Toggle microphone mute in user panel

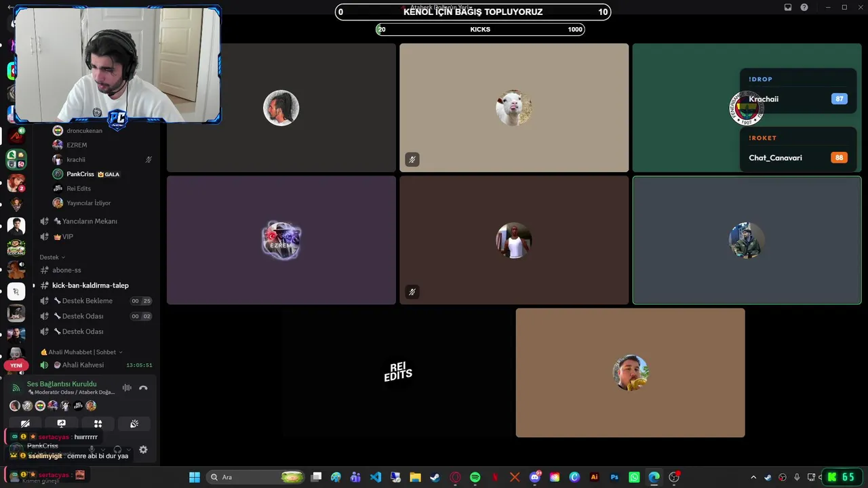pos(92,449)
